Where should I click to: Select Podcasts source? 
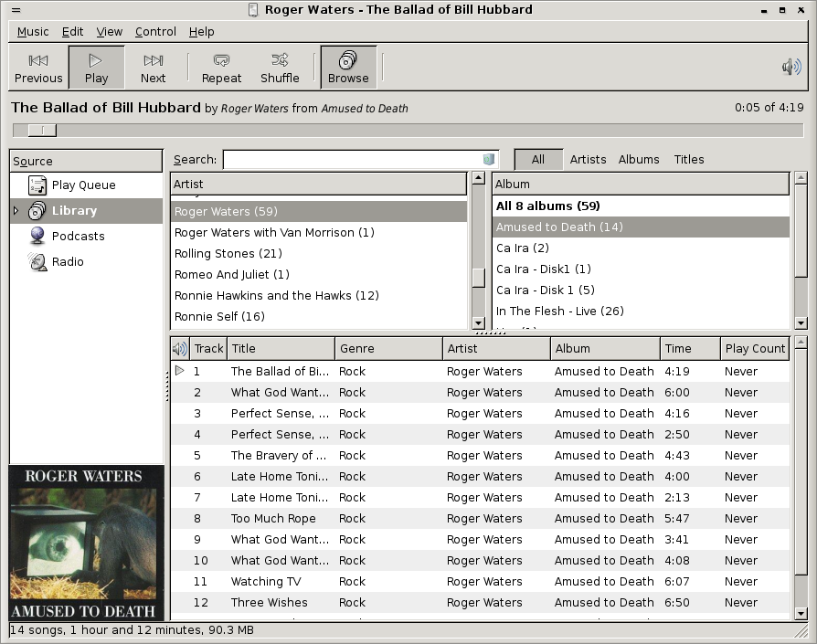tap(86, 236)
